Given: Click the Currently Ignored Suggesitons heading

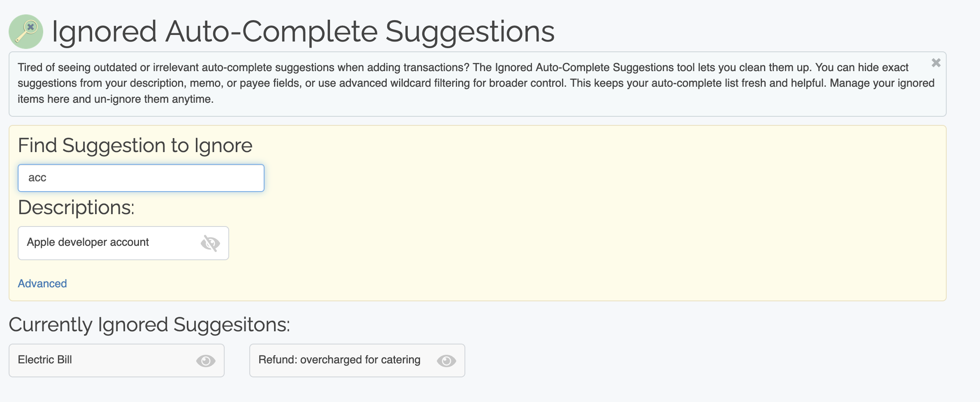Looking at the screenshot, I should pyautogui.click(x=149, y=325).
